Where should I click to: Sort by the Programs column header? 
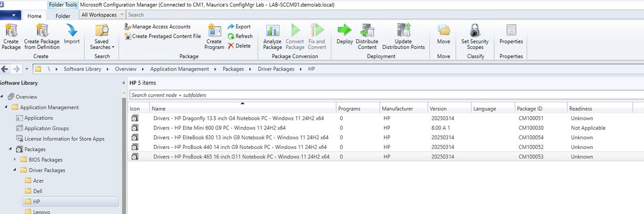click(358, 109)
